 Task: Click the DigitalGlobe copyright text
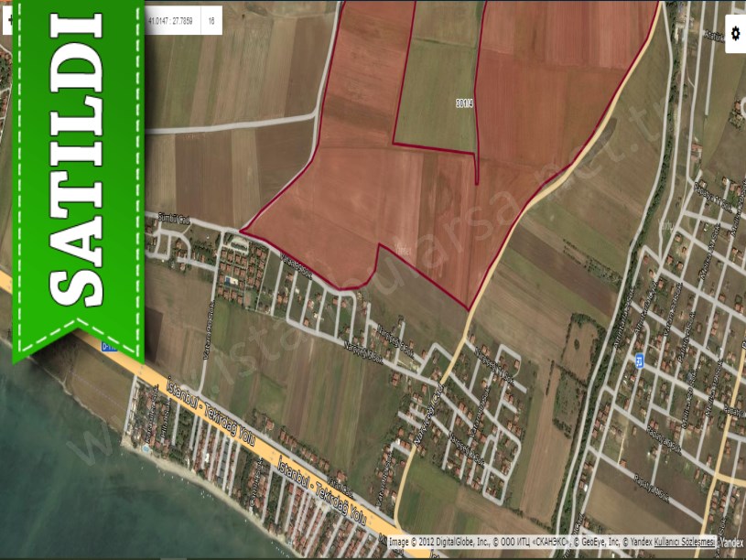(x=440, y=543)
